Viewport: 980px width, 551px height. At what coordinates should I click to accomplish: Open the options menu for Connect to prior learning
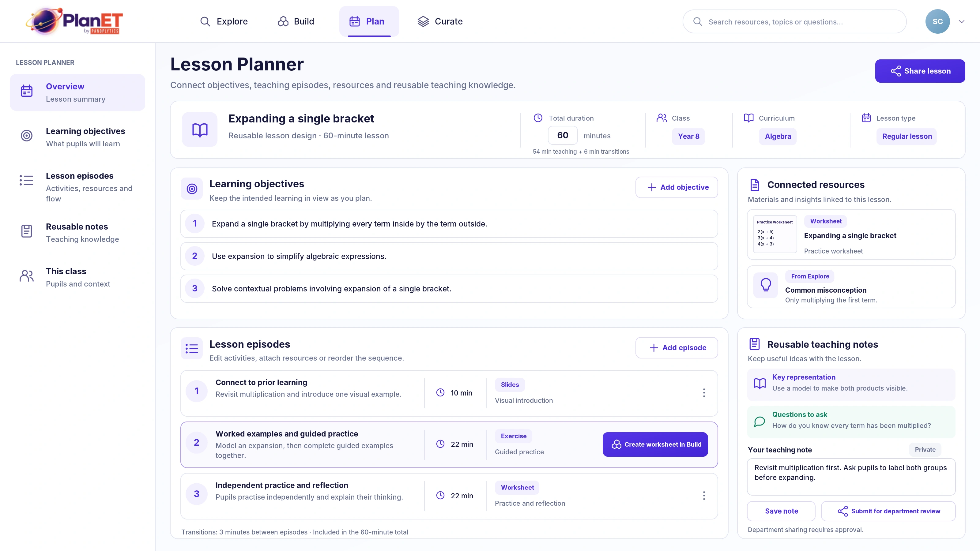point(704,393)
